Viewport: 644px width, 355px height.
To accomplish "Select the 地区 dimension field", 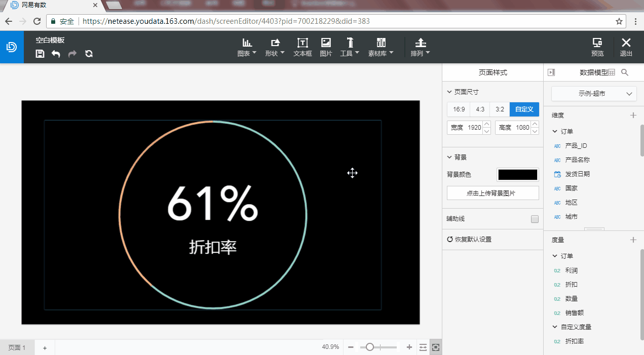I will pos(571,203).
